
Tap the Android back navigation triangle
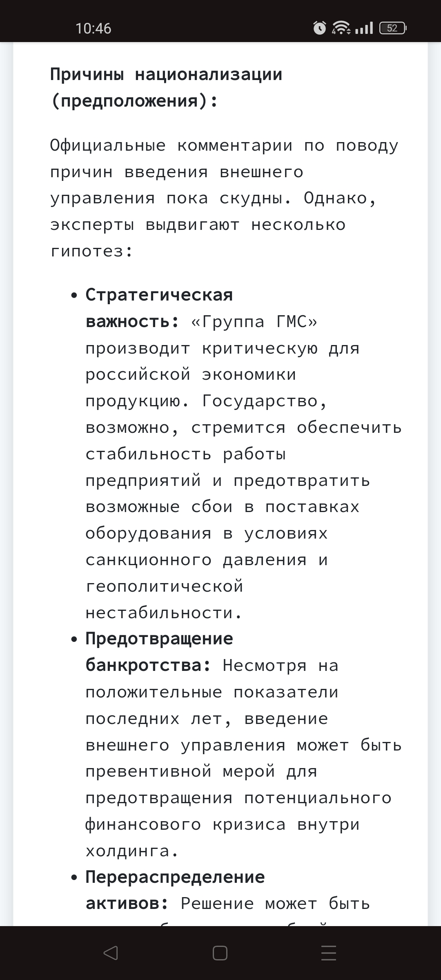click(111, 953)
